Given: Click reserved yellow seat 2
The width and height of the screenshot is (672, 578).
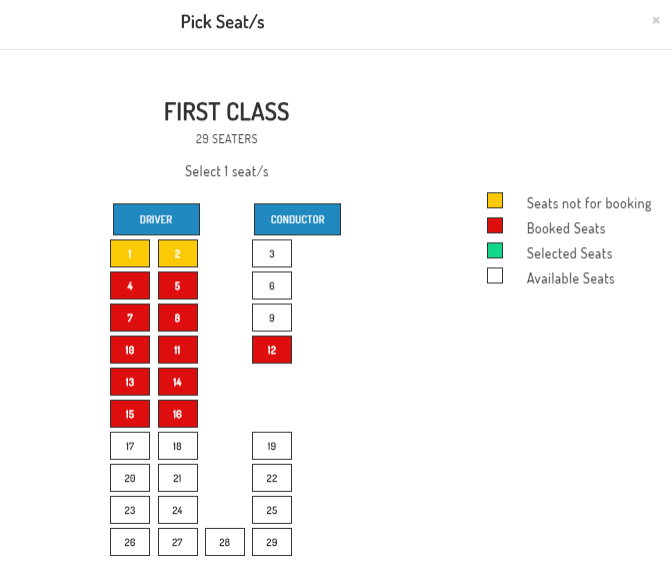Looking at the screenshot, I should (177, 254).
